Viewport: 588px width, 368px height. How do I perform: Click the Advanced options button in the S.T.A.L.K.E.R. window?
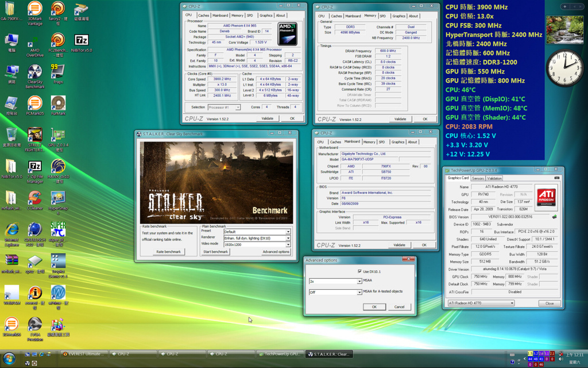pos(276,252)
